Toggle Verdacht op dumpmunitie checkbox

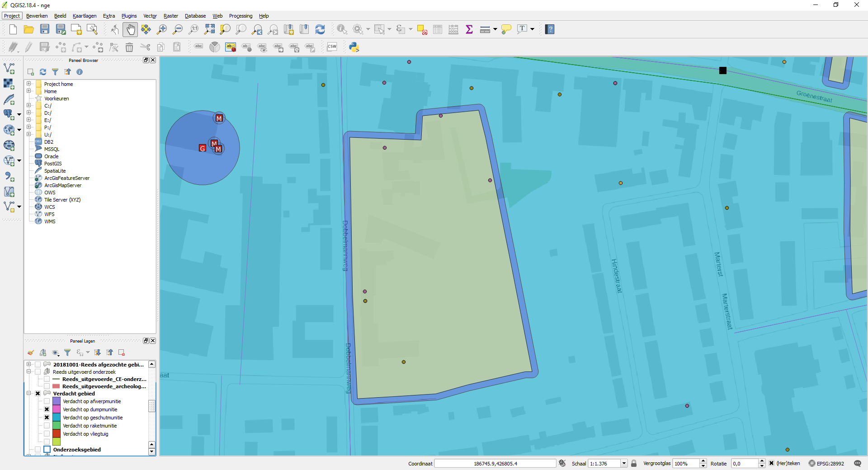(47, 409)
